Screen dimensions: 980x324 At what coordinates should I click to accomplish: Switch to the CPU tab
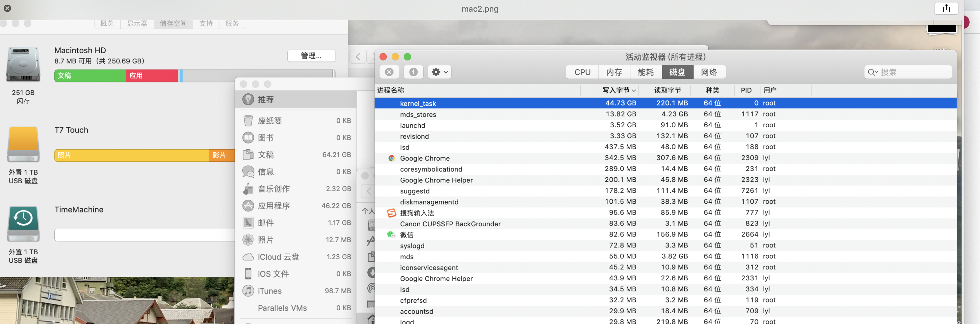582,72
